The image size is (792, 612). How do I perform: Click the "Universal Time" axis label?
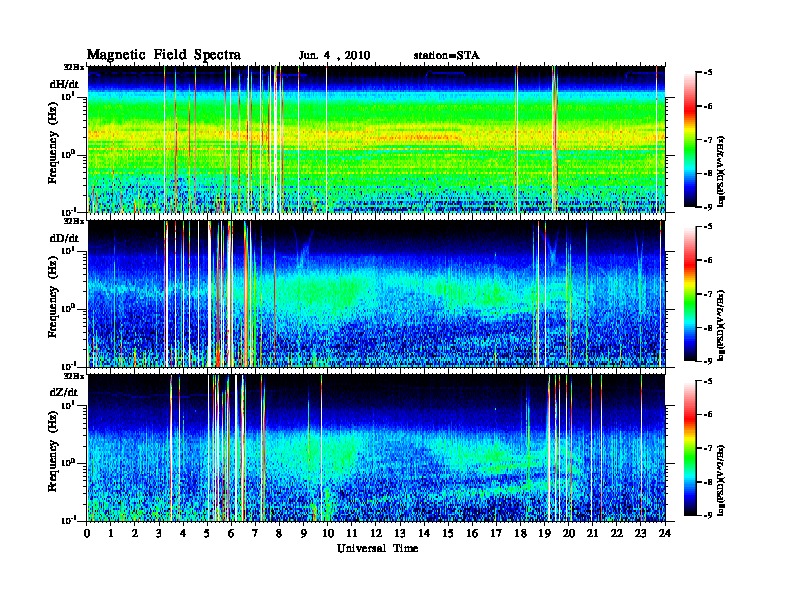tap(378, 548)
